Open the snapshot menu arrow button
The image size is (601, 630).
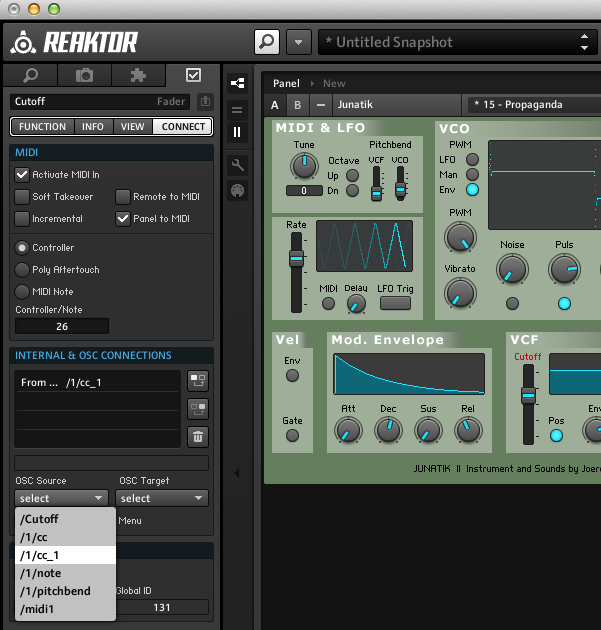[298, 42]
